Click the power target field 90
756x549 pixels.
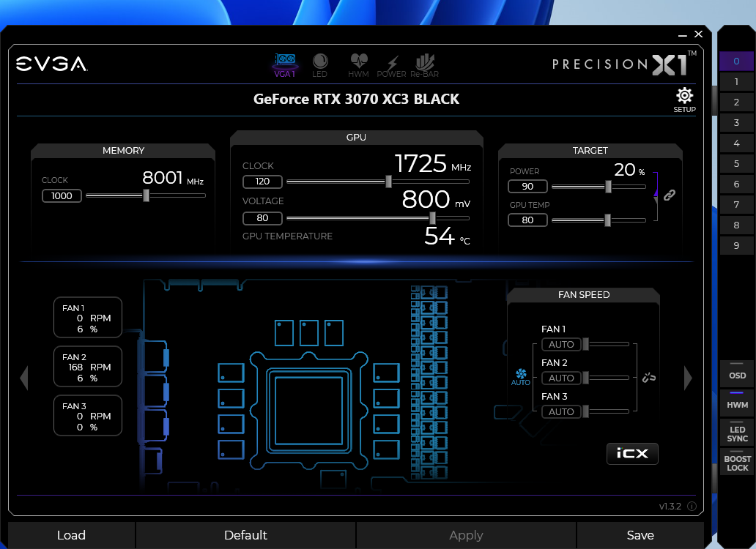[x=527, y=186]
